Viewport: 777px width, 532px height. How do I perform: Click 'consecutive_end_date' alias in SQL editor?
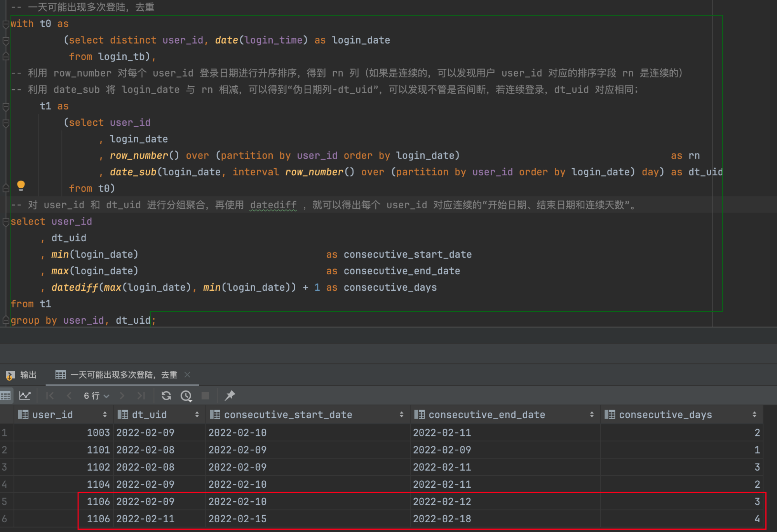pos(402,271)
